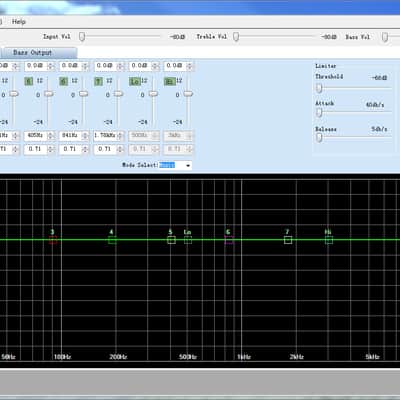Click band 6 vertical gain slider handle
The width and height of the screenshot is (400, 400).
[83, 94]
